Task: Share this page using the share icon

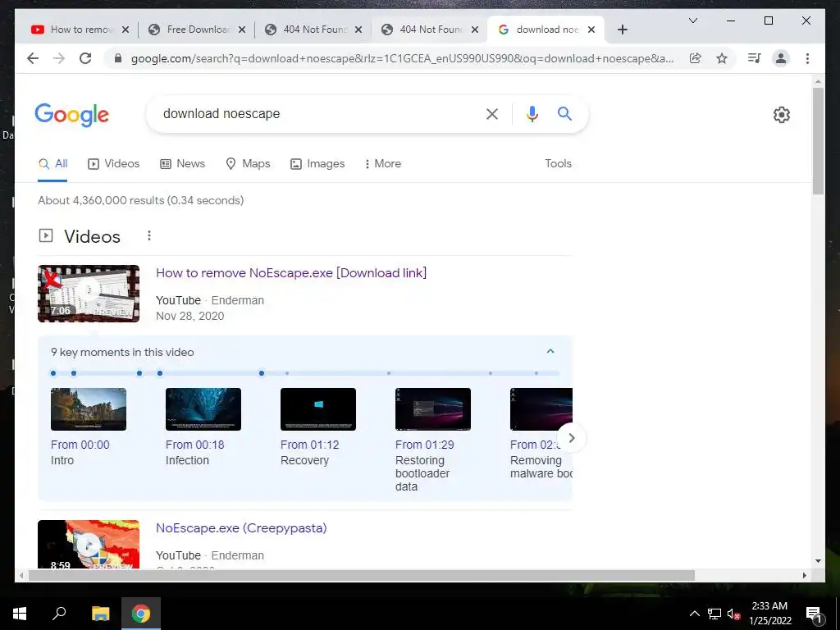Action: (x=696, y=58)
